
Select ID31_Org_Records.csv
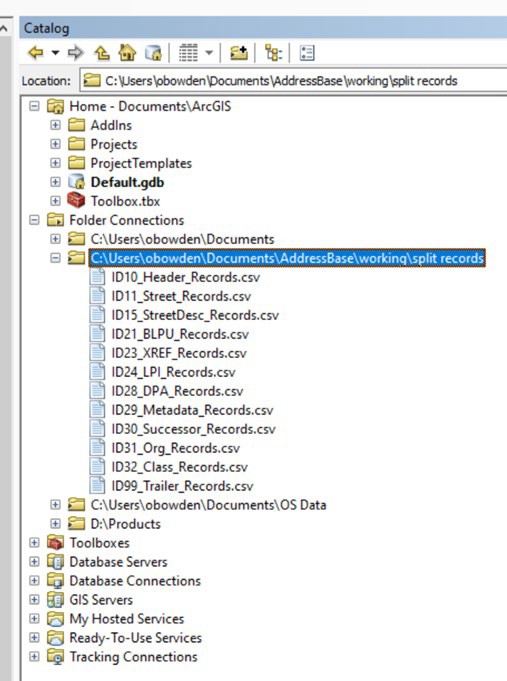(x=176, y=448)
